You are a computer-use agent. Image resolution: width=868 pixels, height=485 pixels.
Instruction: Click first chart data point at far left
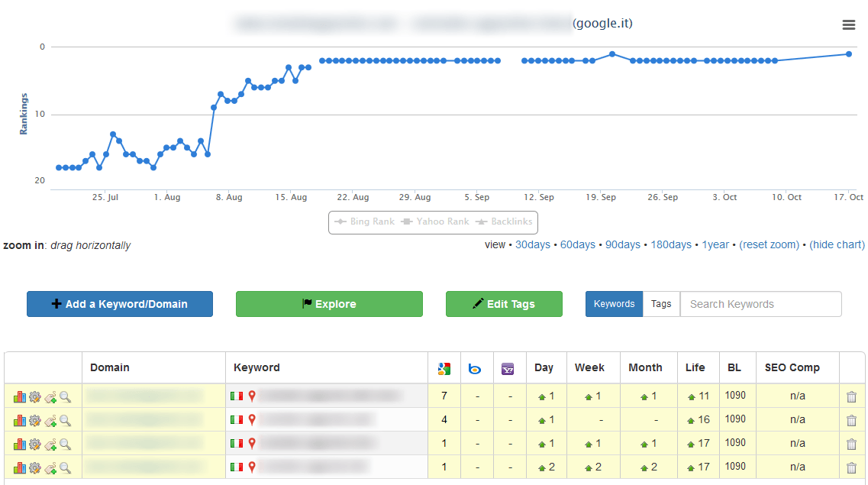[x=59, y=168]
